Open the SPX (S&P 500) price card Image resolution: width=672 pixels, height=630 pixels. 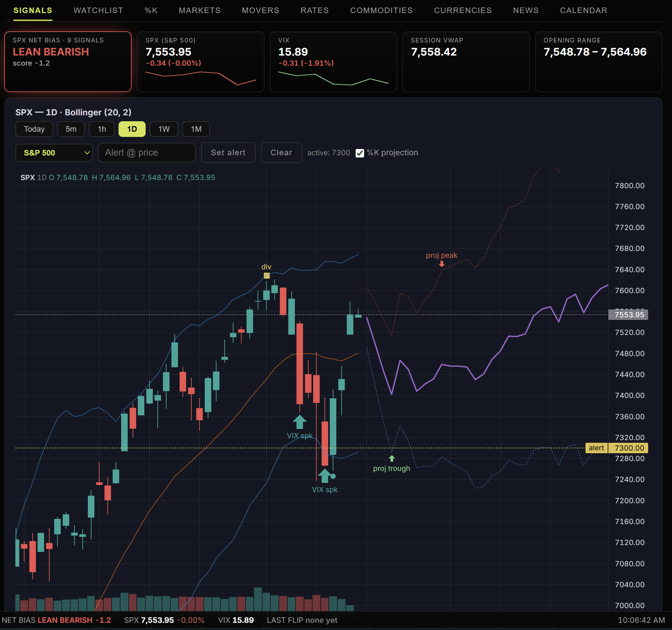[200, 61]
